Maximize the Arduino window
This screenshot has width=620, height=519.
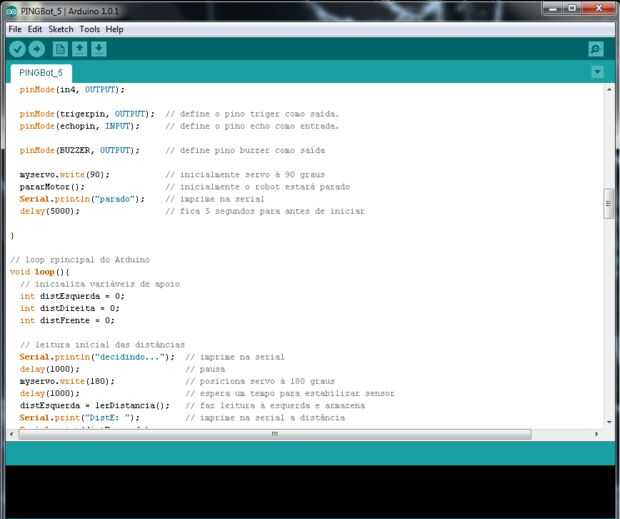tap(572, 9)
